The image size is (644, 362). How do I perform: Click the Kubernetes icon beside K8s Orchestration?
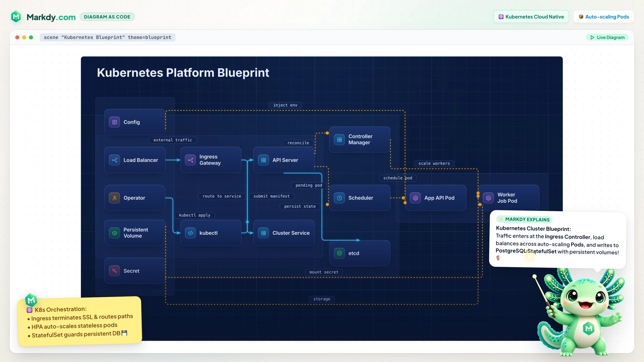30,310
